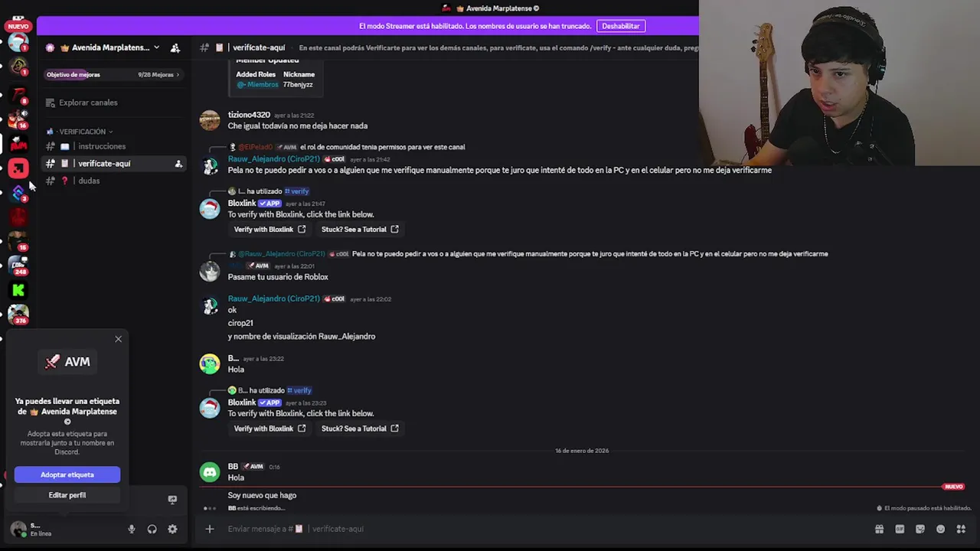Create invite icon on verifícate-aquí channel
Screen dimensions: 980x551
178,164
